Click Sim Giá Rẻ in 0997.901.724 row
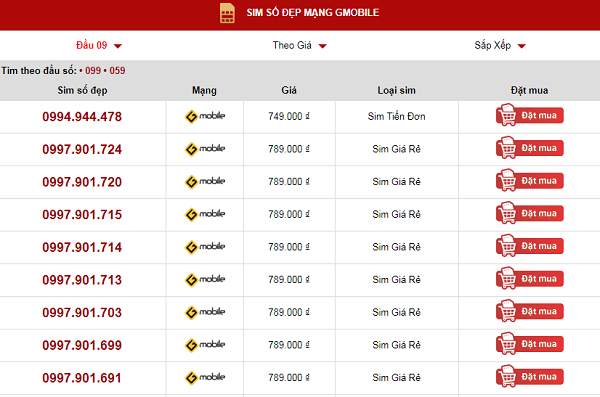The image size is (600, 397). 396,149
